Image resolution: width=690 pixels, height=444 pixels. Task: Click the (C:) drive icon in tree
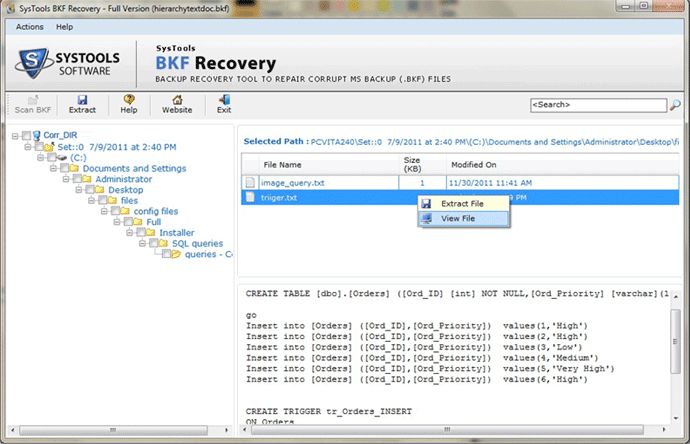coord(62,158)
